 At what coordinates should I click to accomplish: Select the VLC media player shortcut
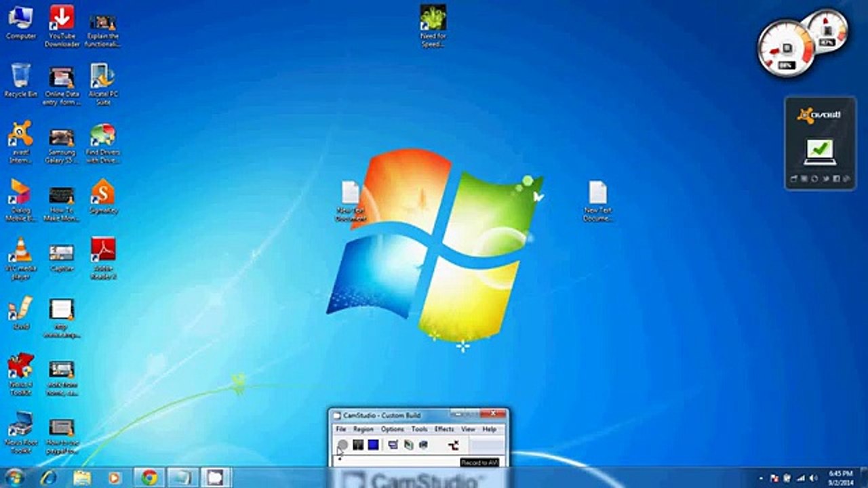coord(21,260)
